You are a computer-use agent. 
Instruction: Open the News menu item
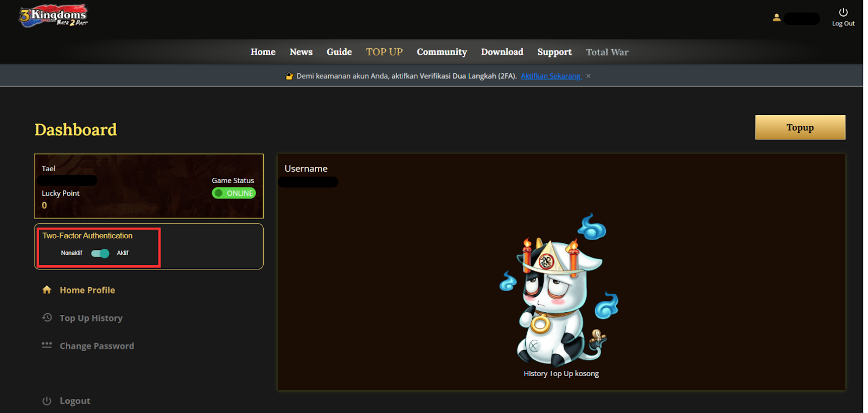(x=301, y=52)
